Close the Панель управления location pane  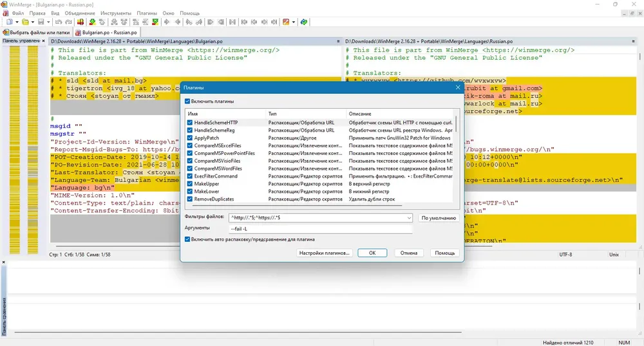tap(43, 41)
